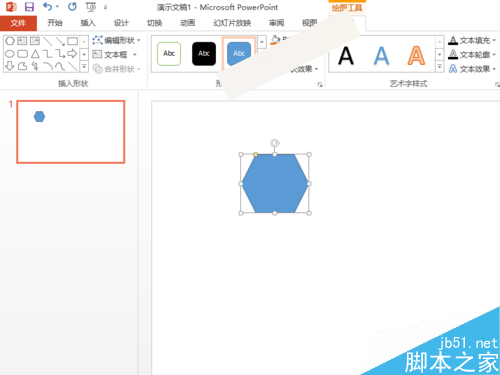The height and width of the screenshot is (375, 500).
Task: Open the 编辑形状 (Edit Shape) dropdown
Action: click(116, 40)
